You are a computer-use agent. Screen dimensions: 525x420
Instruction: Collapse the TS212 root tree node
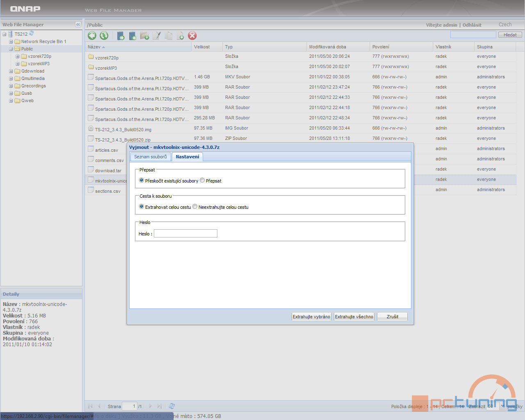click(4, 34)
